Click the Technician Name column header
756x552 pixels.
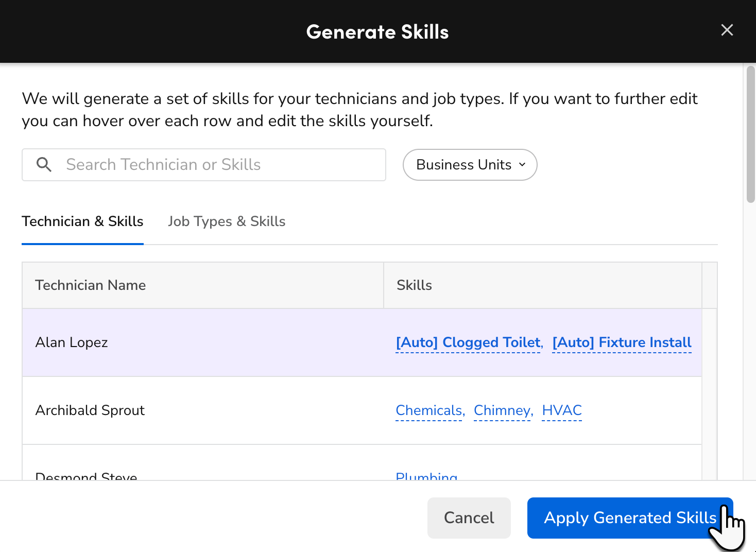(x=91, y=285)
